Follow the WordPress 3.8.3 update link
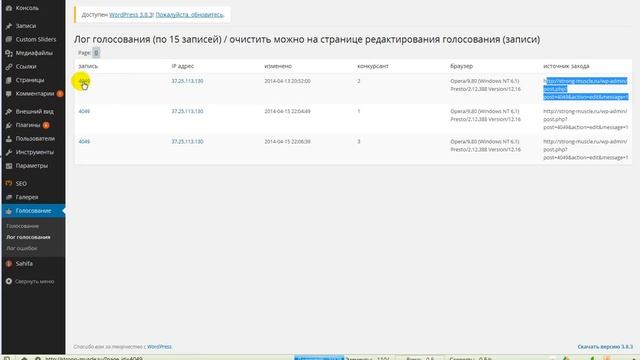Viewport: 640px width, 360px height. point(131,15)
